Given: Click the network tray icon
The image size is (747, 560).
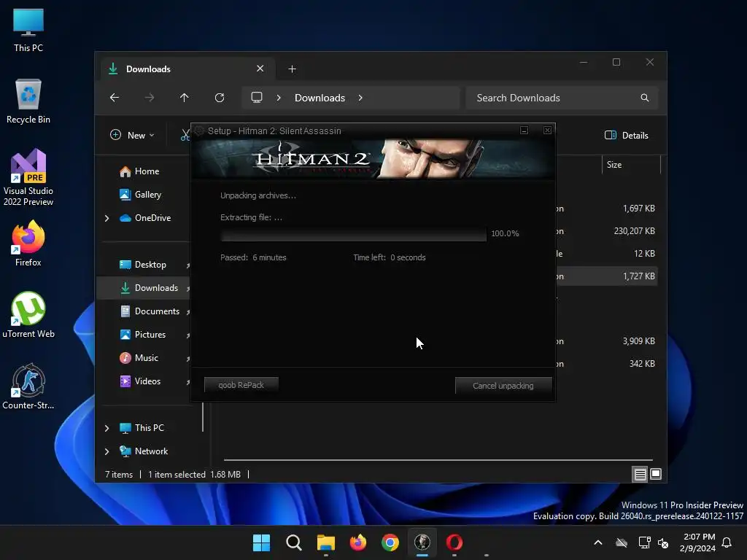Looking at the screenshot, I should click(644, 542).
